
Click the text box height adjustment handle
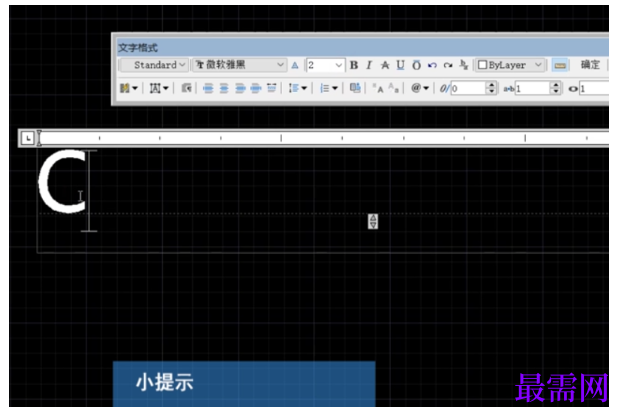pos(373,221)
